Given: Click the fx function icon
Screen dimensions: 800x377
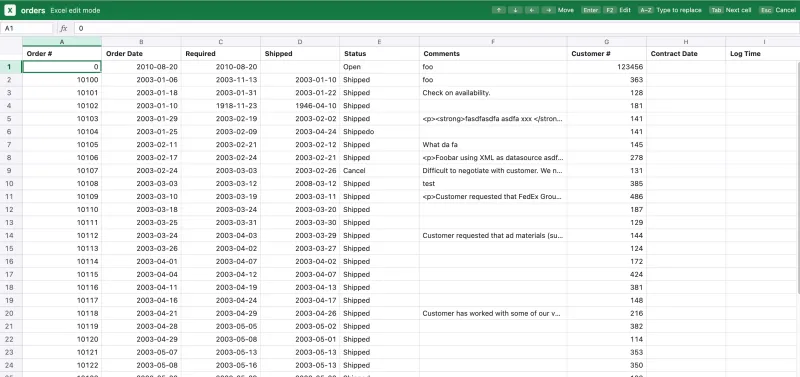Looking at the screenshot, I should [64, 29].
